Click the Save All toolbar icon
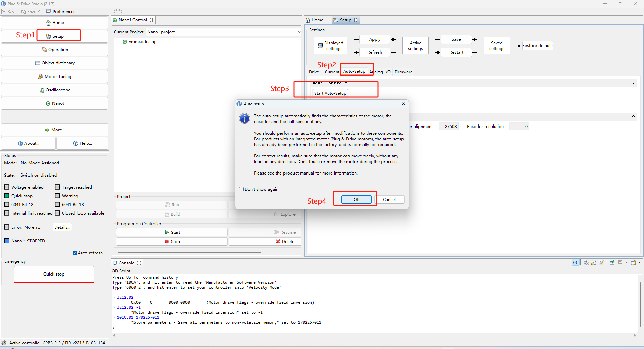The height and width of the screenshot is (349, 644). point(23,11)
